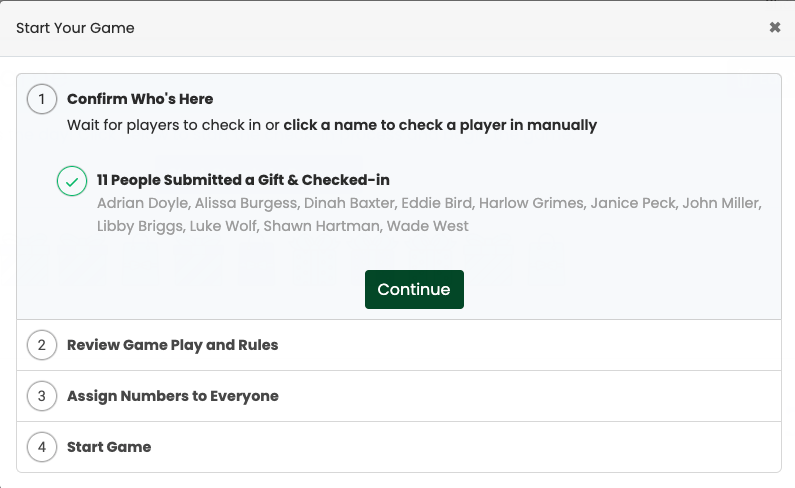Click the green checkmark circle icon
795x488 pixels.
tap(72, 181)
